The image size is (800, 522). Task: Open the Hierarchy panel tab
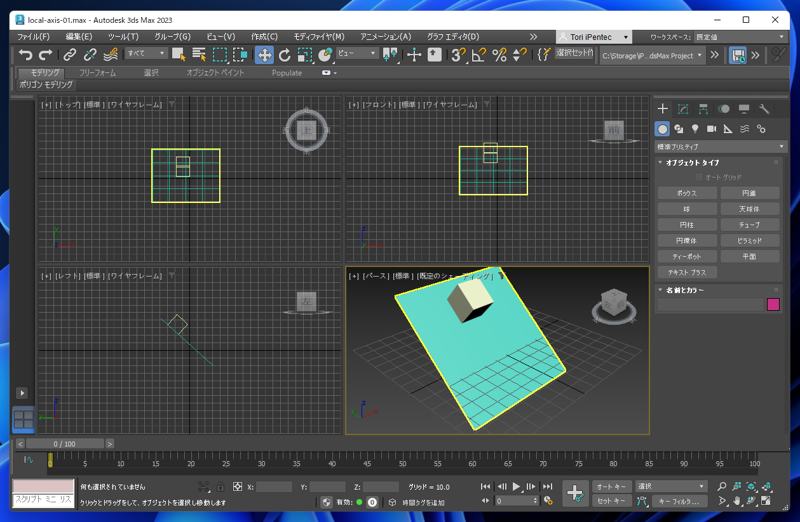coord(703,109)
